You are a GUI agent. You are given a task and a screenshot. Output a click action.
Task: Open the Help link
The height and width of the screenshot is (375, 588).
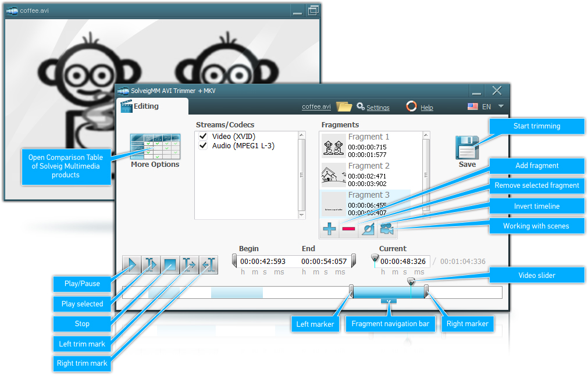[x=427, y=108]
